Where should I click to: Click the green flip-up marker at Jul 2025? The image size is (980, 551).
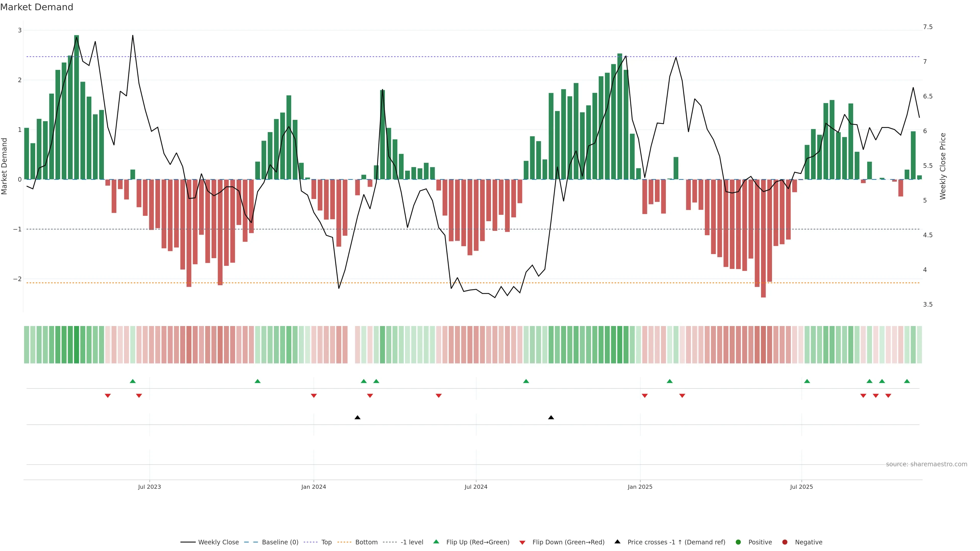807,381
